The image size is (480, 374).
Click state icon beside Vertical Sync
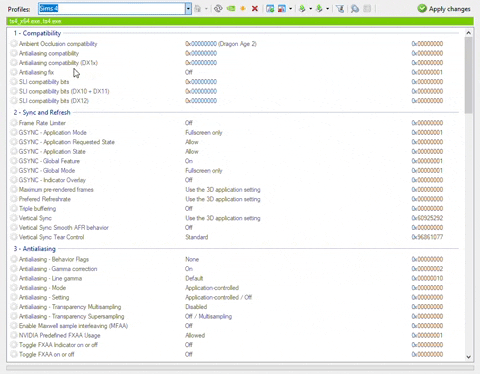[14, 218]
